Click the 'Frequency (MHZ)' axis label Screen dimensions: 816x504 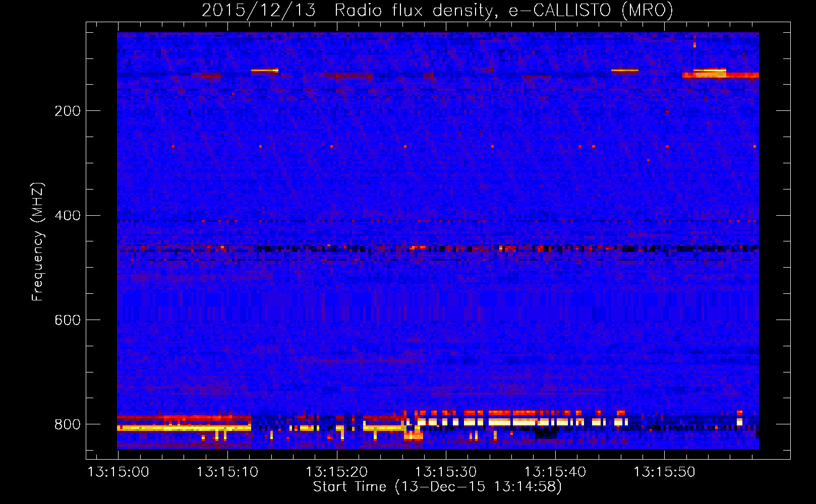(38, 242)
